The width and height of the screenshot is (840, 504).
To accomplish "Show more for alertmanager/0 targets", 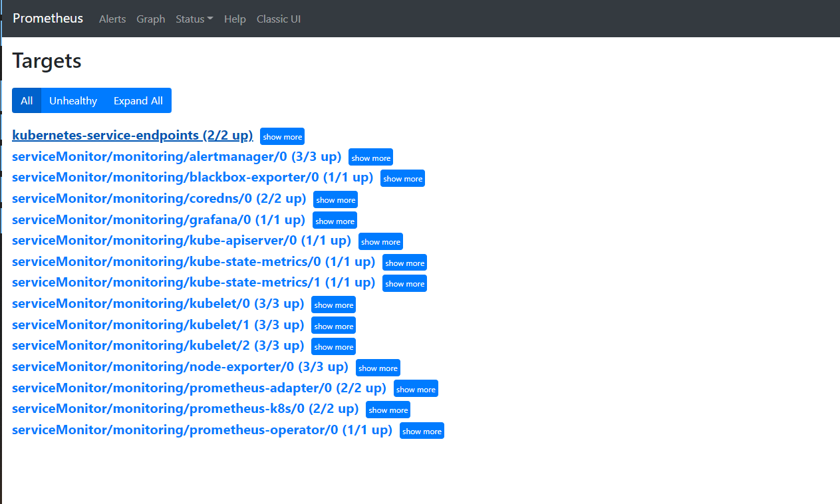I will [371, 158].
